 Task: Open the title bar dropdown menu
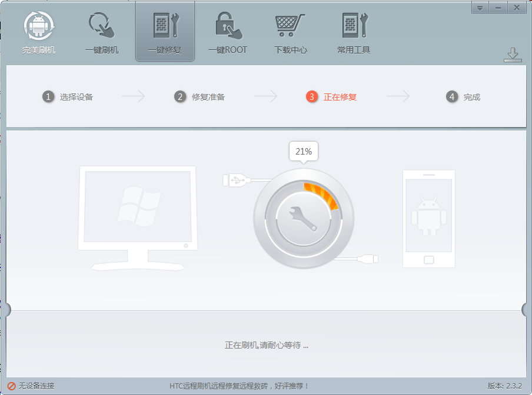click(480, 8)
